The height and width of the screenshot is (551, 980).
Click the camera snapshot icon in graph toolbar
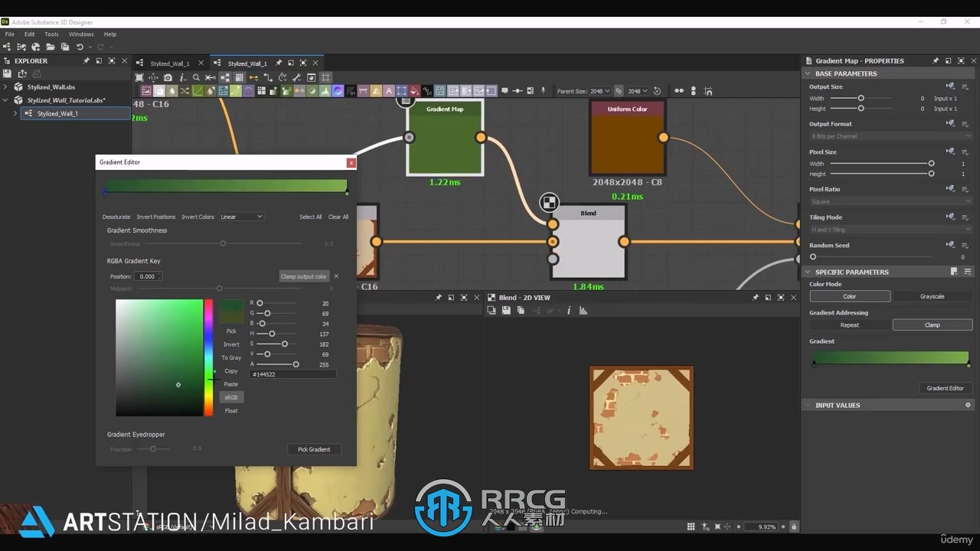pyautogui.click(x=168, y=77)
